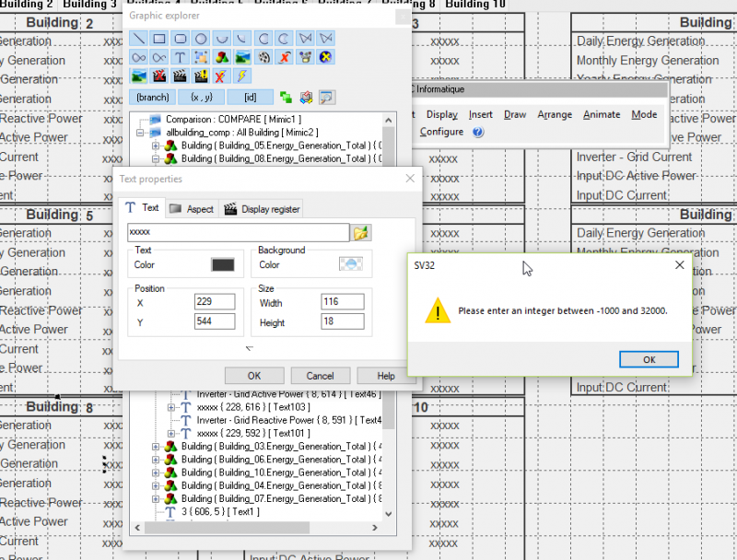Image resolution: width=737 pixels, height=560 pixels.
Task: Select the Symbol shapes tool icon
Action: [221, 57]
